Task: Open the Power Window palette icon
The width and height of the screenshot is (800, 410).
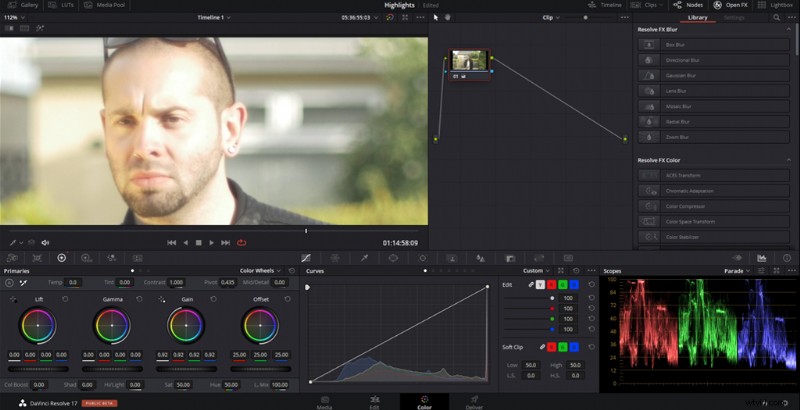Action: [x=393, y=258]
